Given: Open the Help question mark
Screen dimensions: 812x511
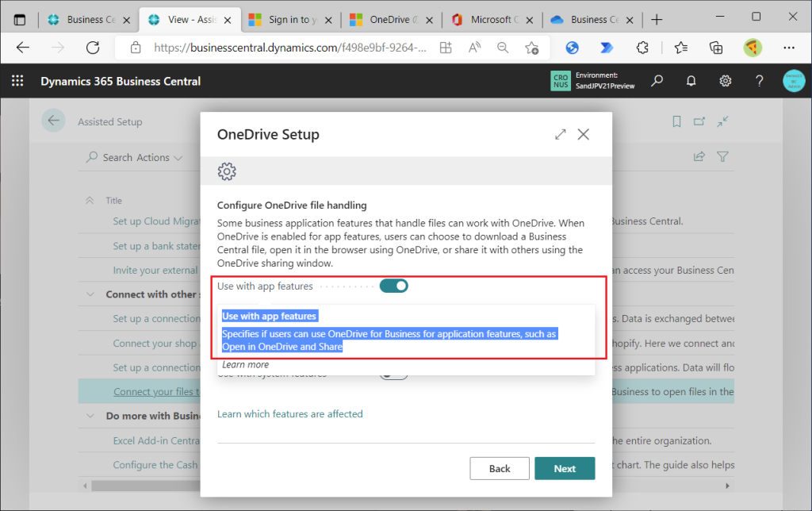Looking at the screenshot, I should pos(759,81).
